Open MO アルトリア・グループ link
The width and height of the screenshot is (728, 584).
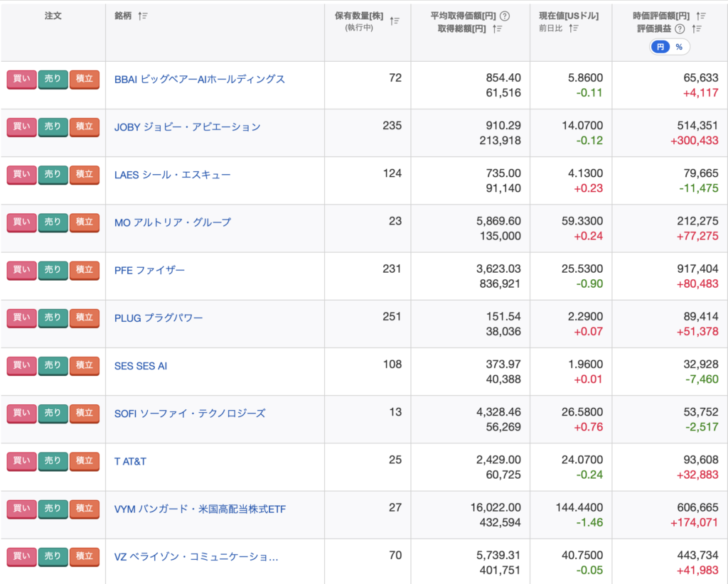[173, 222]
